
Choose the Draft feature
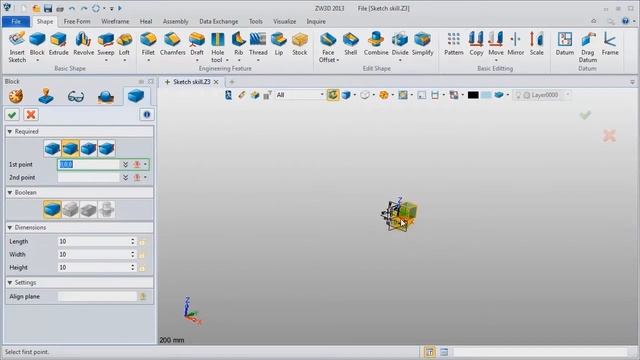click(197, 43)
